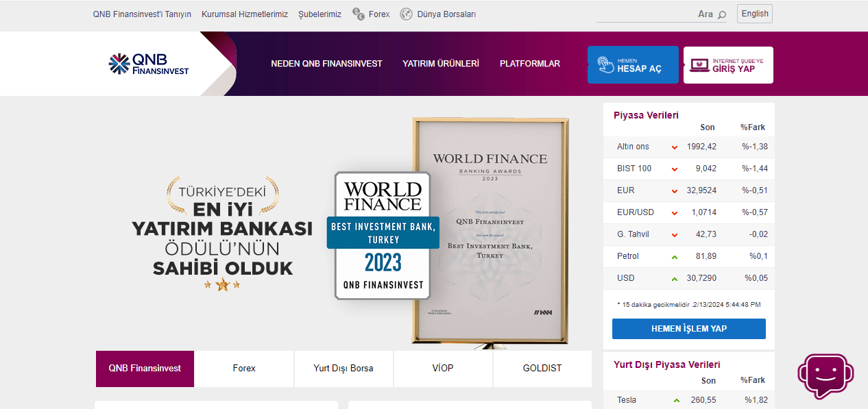Click the red down arrow beside G. Tahvil

pyautogui.click(x=675, y=235)
